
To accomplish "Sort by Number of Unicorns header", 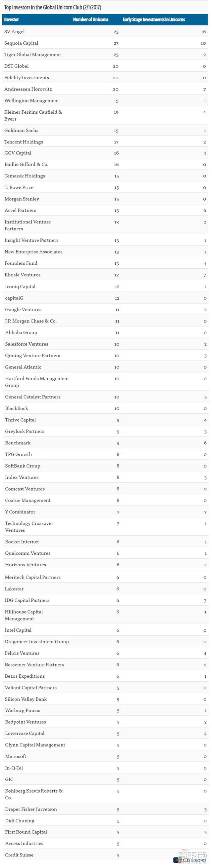I will (x=90, y=19).
